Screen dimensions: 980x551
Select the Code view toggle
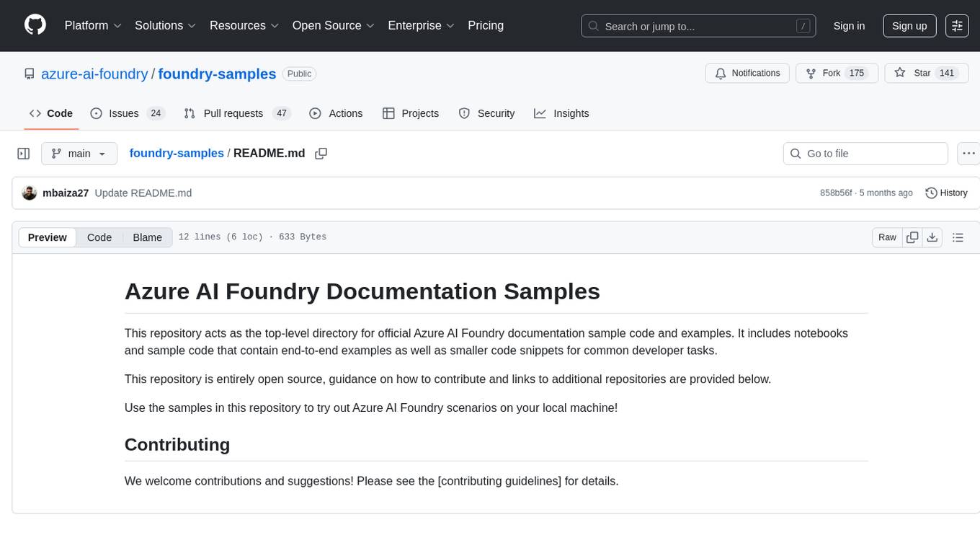click(99, 237)
